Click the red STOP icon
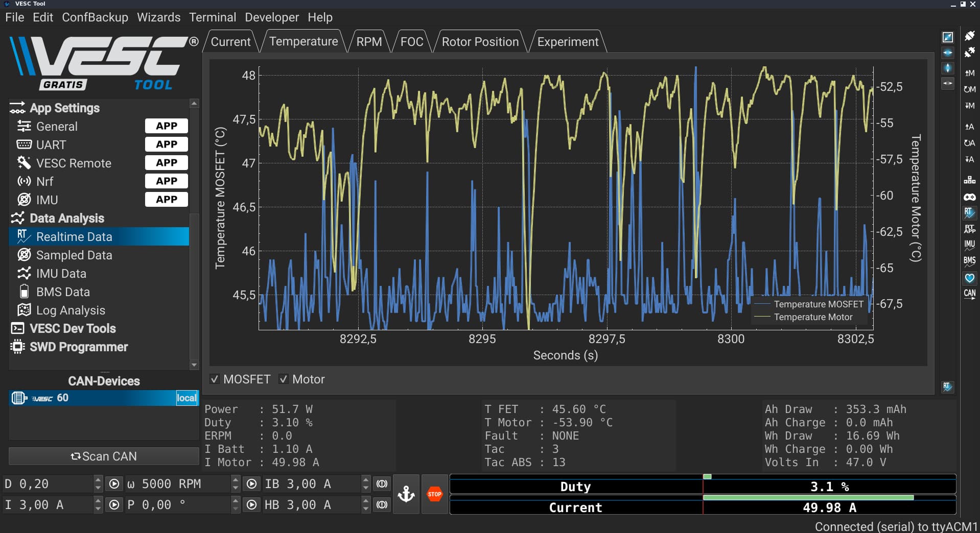 click(434, 494)
